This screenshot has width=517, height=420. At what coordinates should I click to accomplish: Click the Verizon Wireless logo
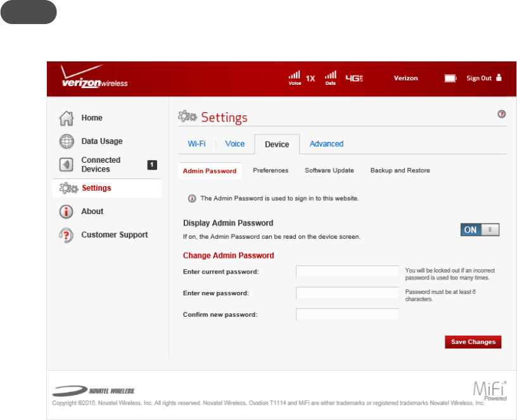tap(94, 77)
